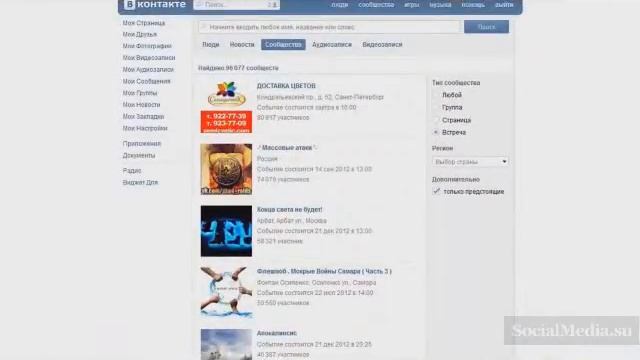Open Мои Фотографии in sidebar

tap(147, 46)
